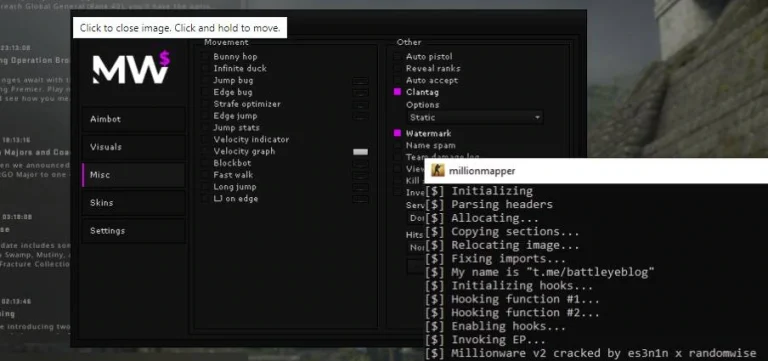Enable the Name spam checkbox
The width and height of the screenshot is (768, 361).
click(x=397, y=145)
